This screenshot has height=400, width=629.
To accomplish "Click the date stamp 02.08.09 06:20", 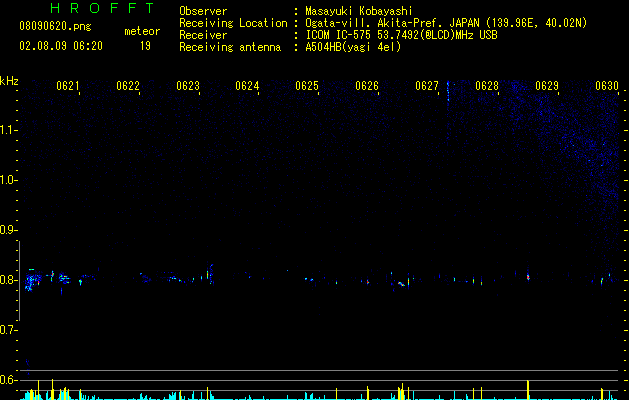I will click(61, 46).
